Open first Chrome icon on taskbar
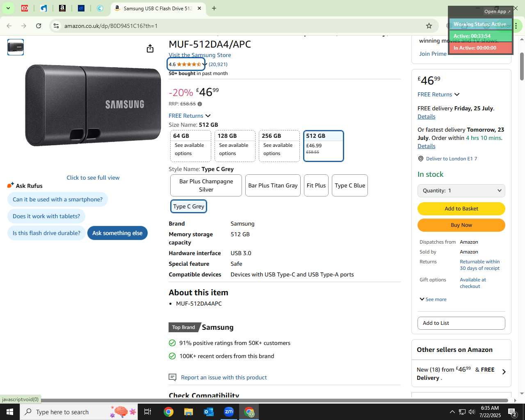 click(x=168, y=412)
